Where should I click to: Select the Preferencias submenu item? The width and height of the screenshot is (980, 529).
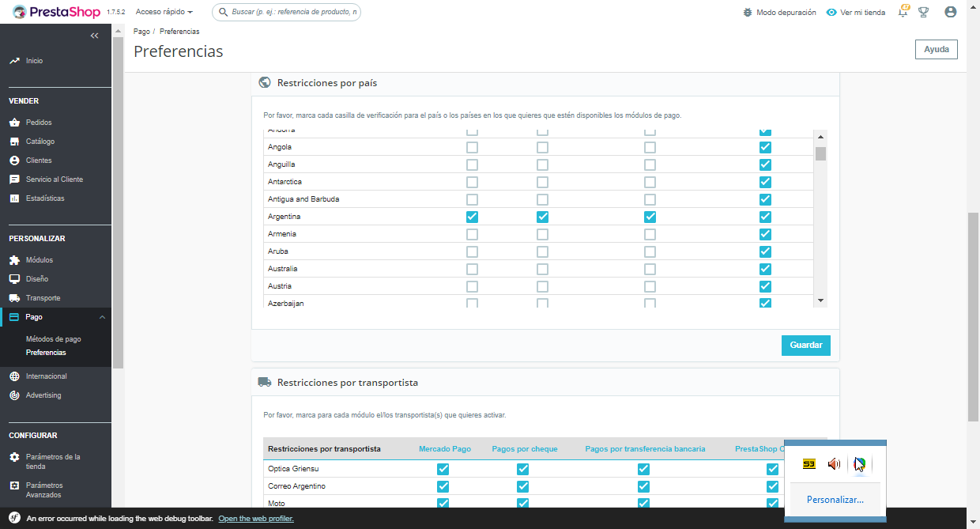pos(46,353)
